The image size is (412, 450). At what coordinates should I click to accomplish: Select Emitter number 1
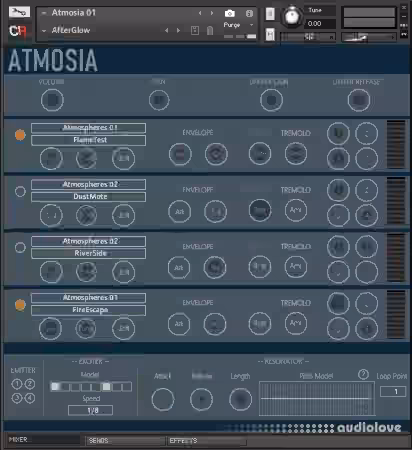coord(16,384)
